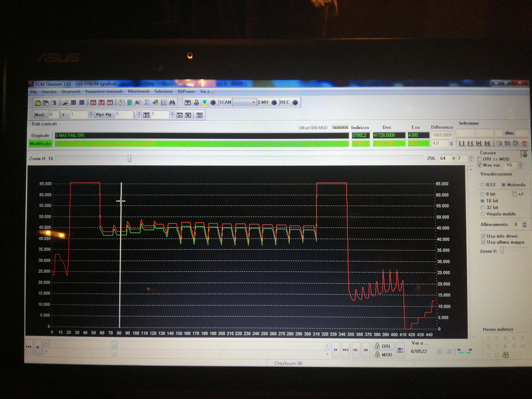
Task: Click the notepad icon in Memo indirizzi
Action: (506, 355)
